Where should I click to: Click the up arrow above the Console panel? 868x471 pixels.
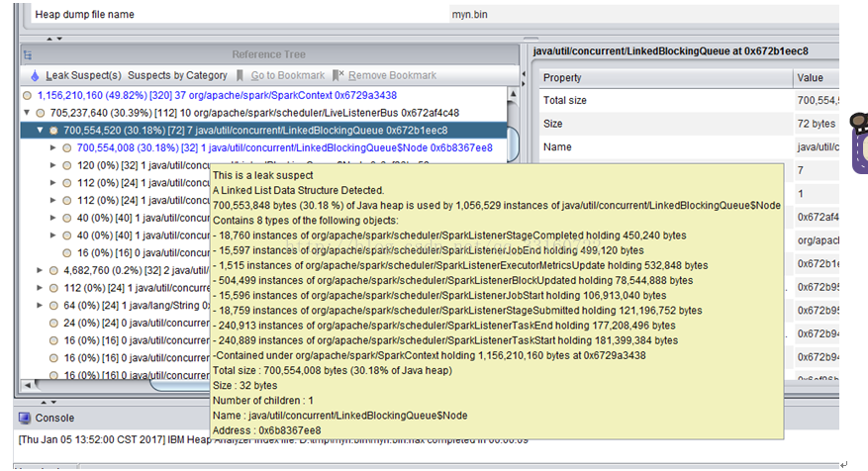point(44,402)
